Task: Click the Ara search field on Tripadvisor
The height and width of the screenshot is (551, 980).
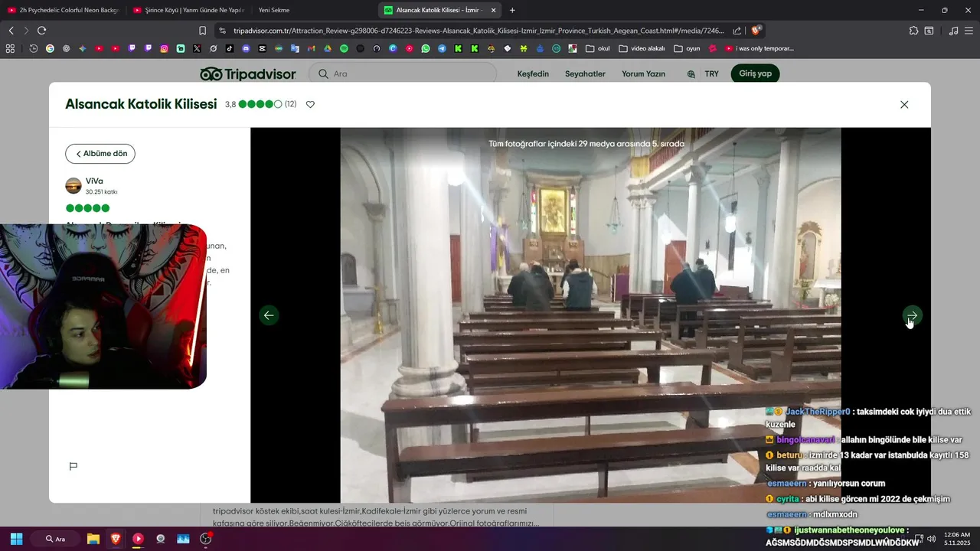Action: point(403,74)
